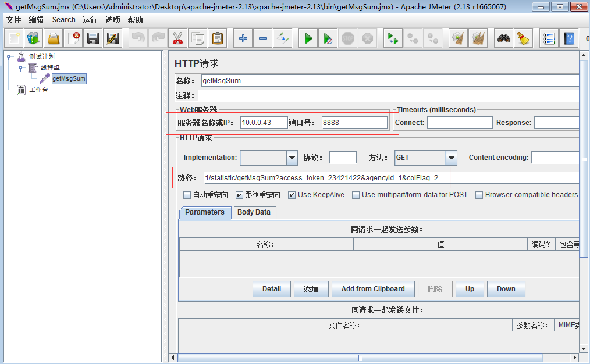This screenshot has width=590, height=364.
Task: Click the Detail button
Action: 272,289
